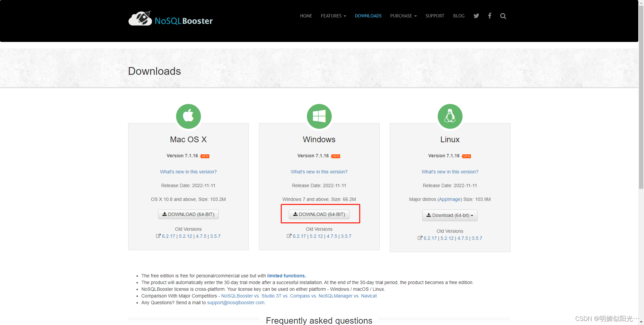Open the Twitter icon link
Viewport: 644px width, 325px height.
[x=476, y=16]
